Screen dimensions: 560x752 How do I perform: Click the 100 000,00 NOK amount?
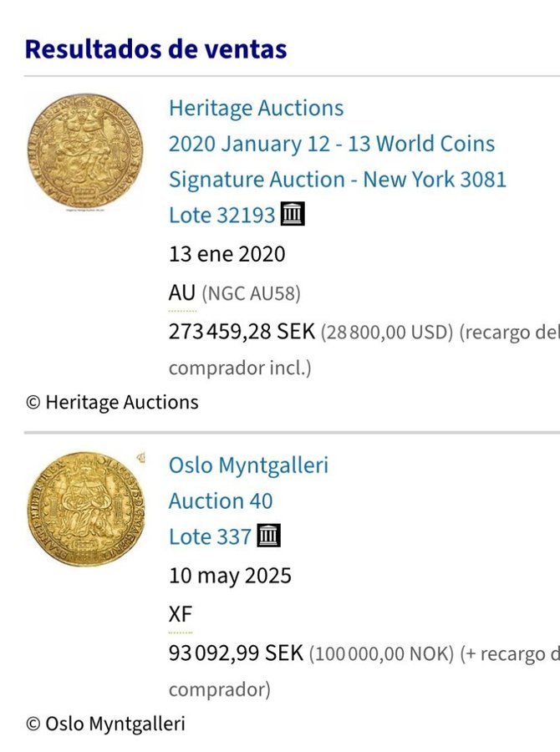point(382,654)
